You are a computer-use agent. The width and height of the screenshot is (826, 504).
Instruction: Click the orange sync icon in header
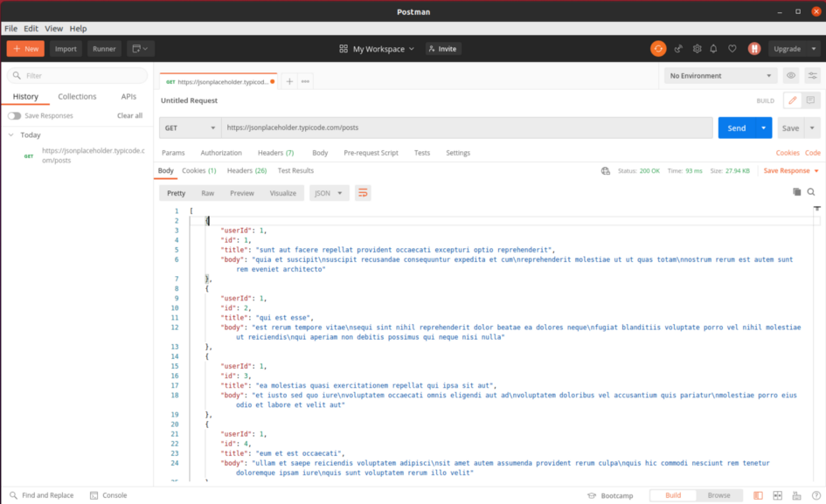coord(658,48)
